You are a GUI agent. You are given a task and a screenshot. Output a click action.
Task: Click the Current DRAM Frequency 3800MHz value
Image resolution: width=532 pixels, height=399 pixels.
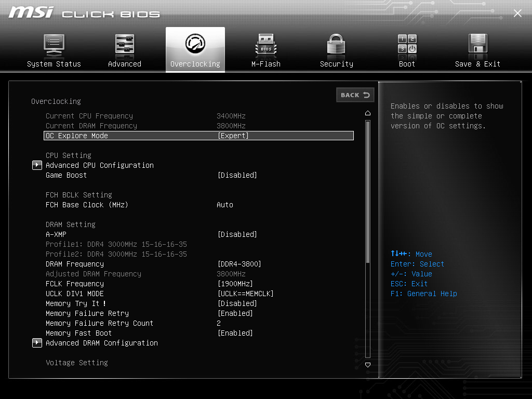click(x=231, y=126)
